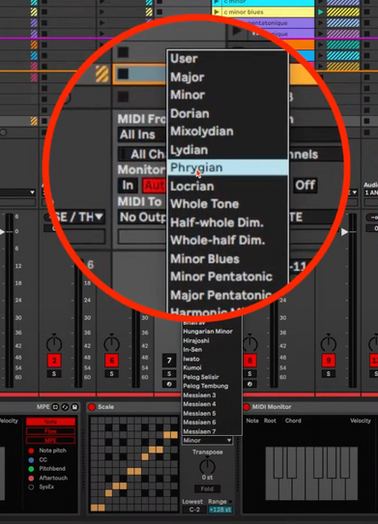
Task: Toggle track 9 activator button
Action: tap(329, 361)
